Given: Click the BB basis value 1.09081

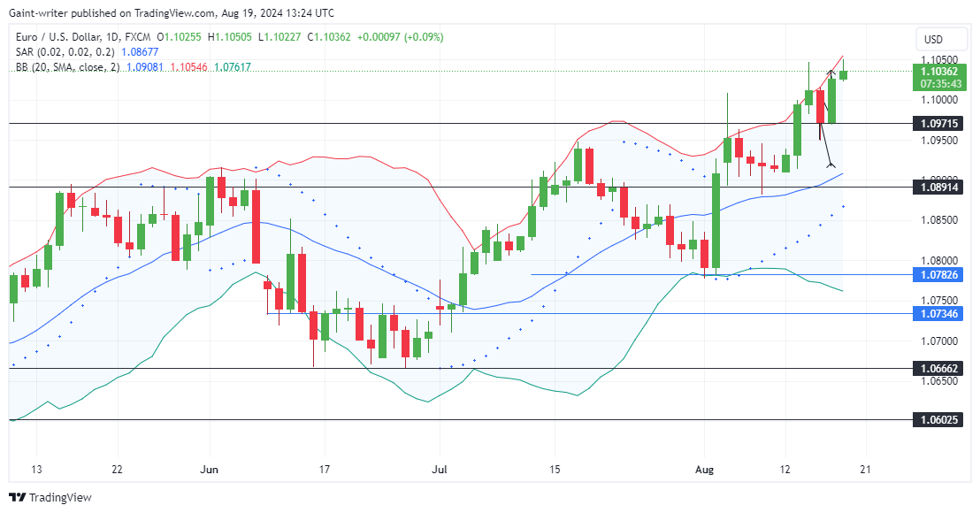Looking at the screenshot, I should click(x=145, y=67).
